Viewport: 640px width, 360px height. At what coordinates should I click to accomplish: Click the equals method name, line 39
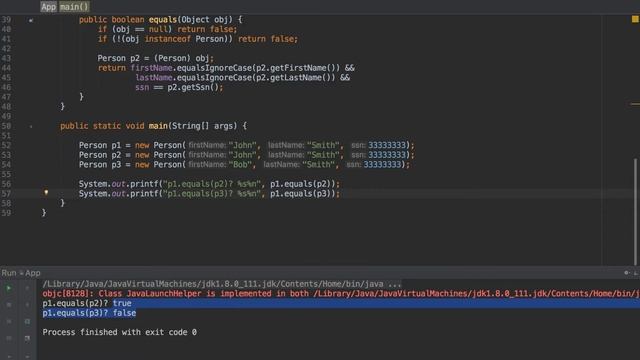[x=162, y=20]
